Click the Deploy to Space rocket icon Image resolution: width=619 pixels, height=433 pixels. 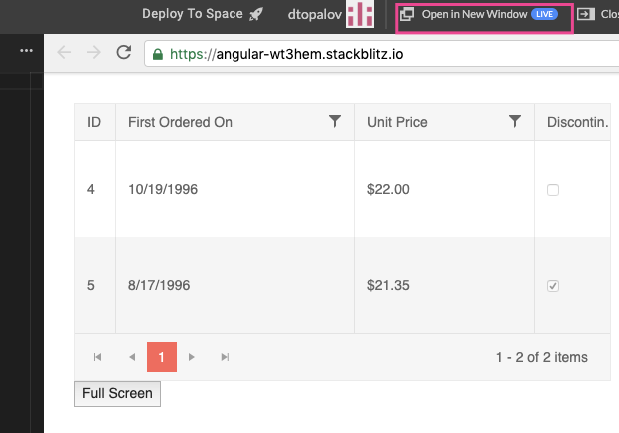[x=256, y=14]
